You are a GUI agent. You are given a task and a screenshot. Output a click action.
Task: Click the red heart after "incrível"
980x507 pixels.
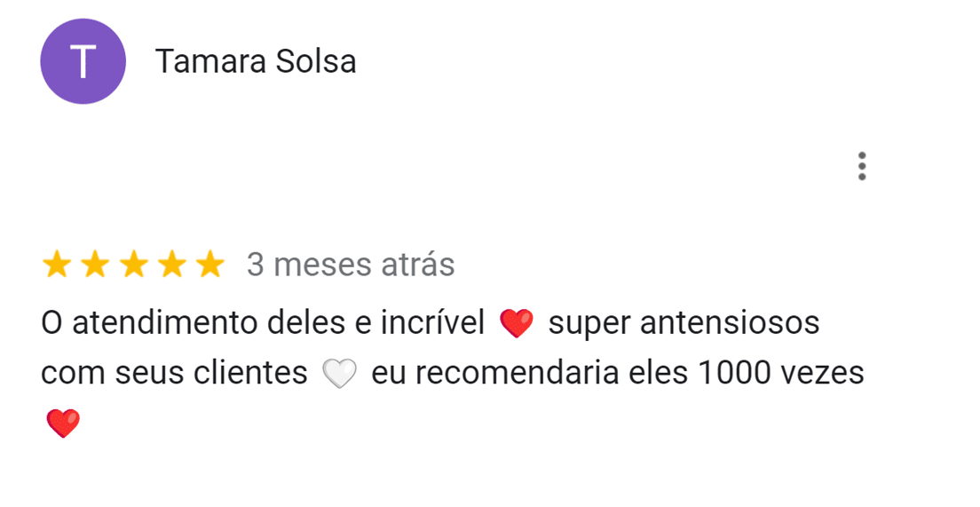(517, 324)
